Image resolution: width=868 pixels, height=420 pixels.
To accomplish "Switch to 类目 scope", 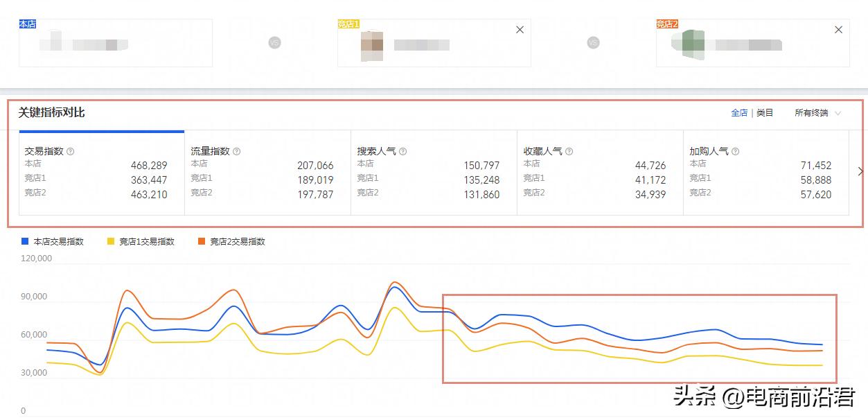I will [x=765, y=113].
